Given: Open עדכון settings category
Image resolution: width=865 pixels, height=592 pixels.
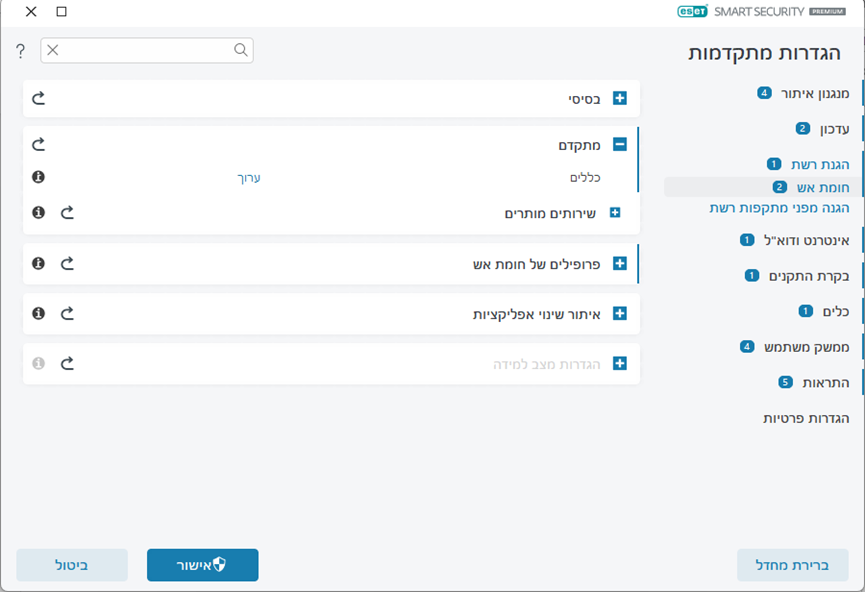Looking at the screenshot, I should pos(834,129).
